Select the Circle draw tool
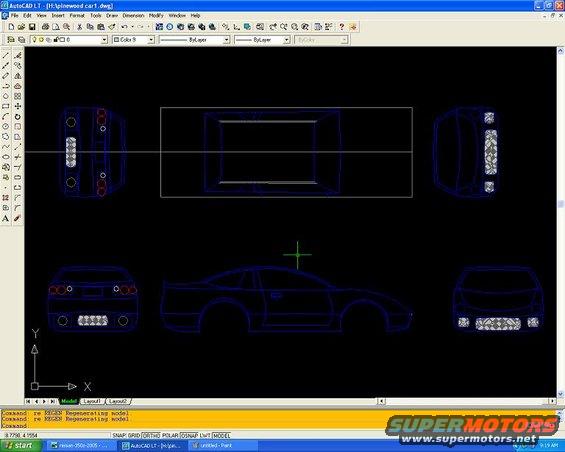Viewport: 565px width, 452px height. point(6,127)
